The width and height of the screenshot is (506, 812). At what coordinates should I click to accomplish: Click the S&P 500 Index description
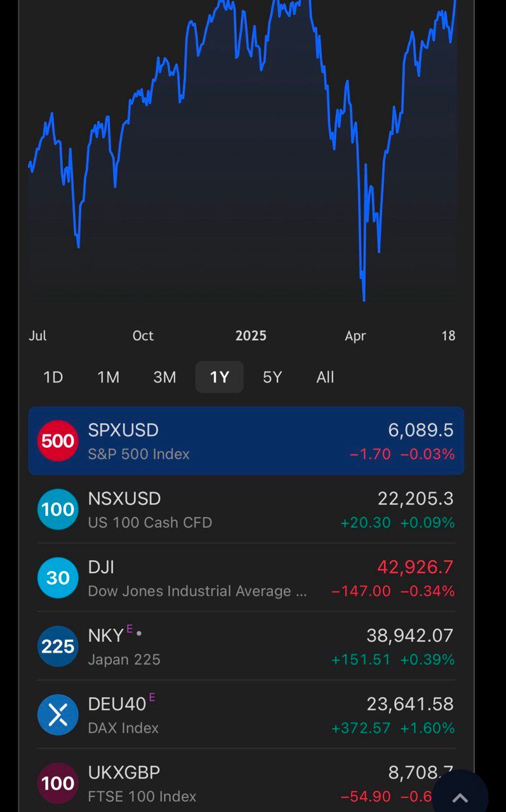coord(138,454)
